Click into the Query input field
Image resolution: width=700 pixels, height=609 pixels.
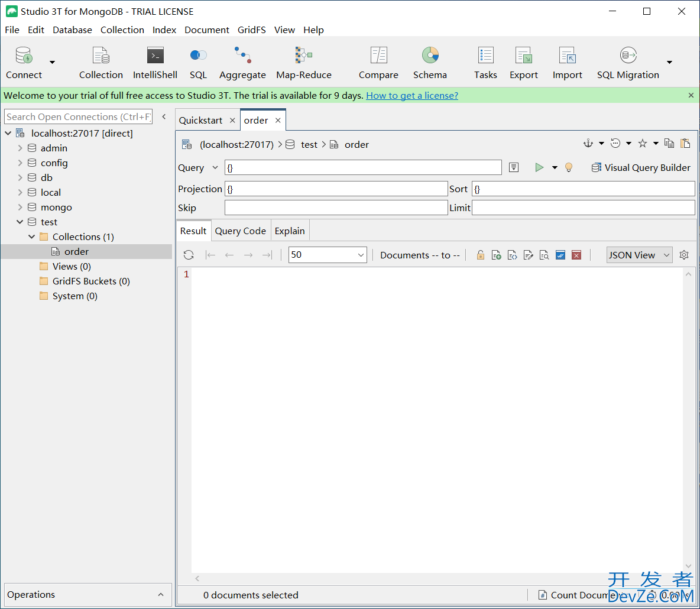(363, 167)
